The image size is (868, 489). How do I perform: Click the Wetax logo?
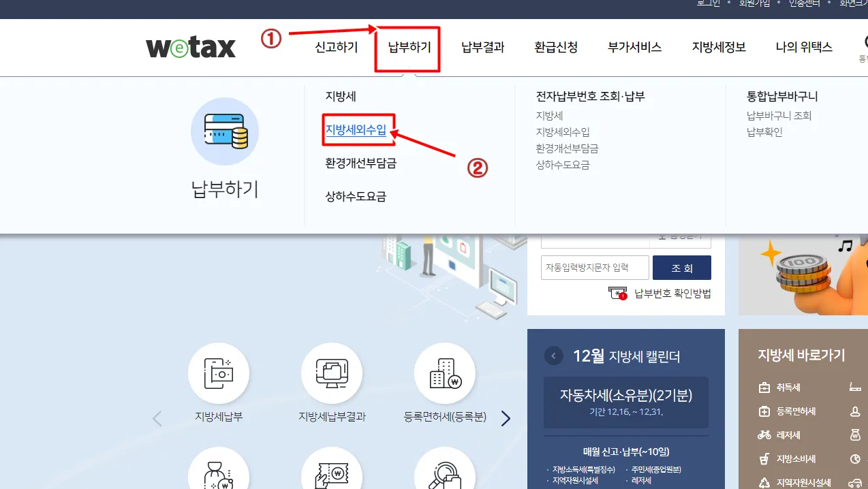[191, 48]
